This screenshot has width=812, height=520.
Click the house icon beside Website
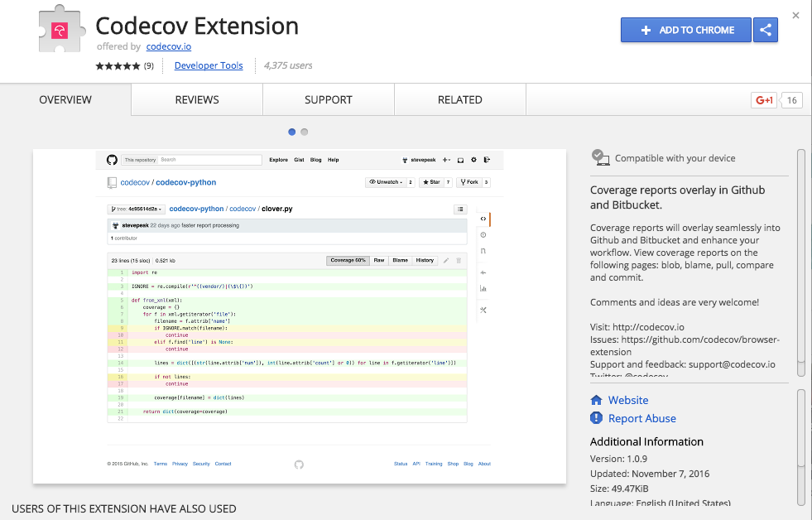point(596,400)
